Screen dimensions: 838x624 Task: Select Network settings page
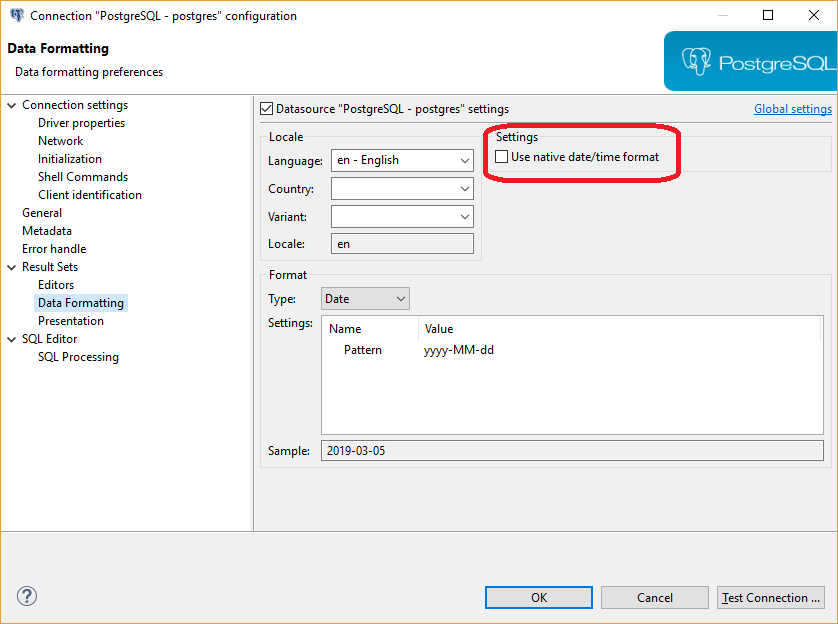pyautogui.click(x=60, y=141)
